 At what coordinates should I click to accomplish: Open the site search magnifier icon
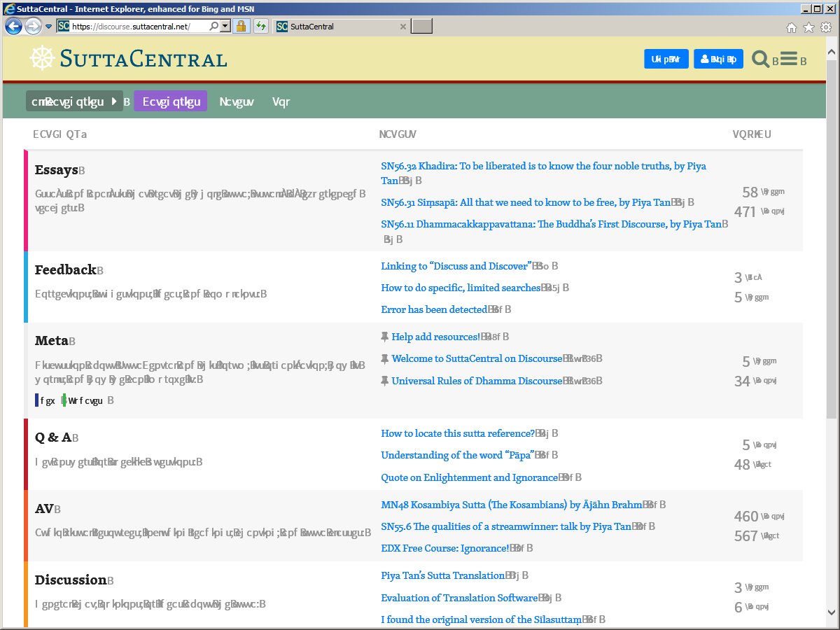click(x=760, y=59)
